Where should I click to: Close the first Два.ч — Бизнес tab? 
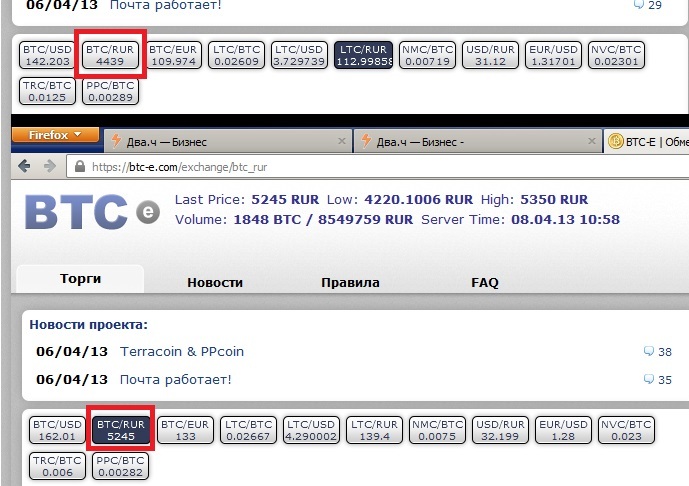pos(341,141)
